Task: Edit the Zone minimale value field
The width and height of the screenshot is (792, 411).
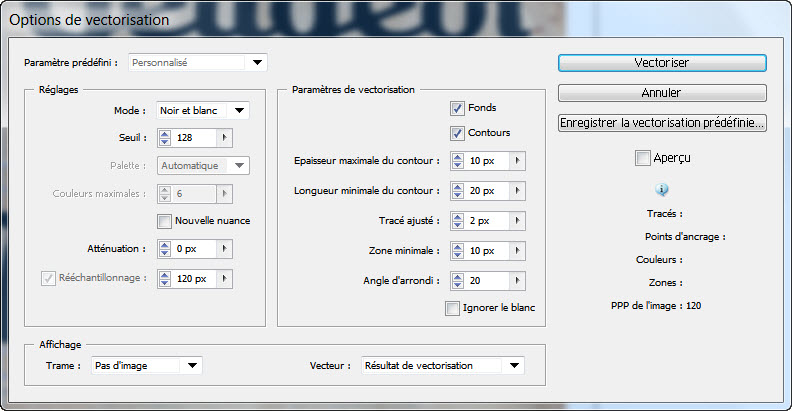Action: click(487, 251)
